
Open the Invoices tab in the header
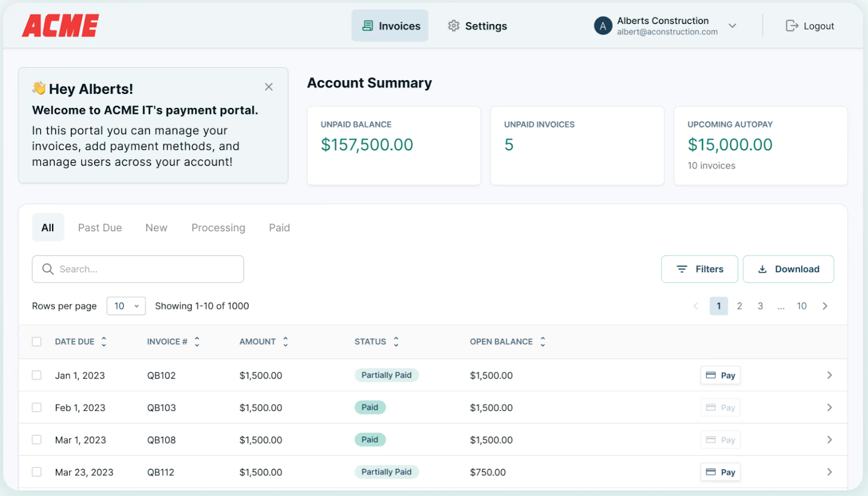point(390,26)
